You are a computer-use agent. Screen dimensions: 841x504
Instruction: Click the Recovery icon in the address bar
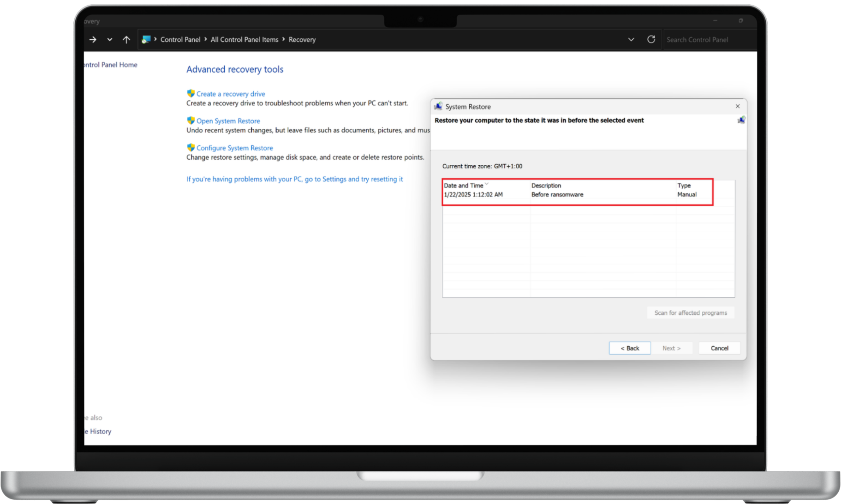[x=146, y=39]
